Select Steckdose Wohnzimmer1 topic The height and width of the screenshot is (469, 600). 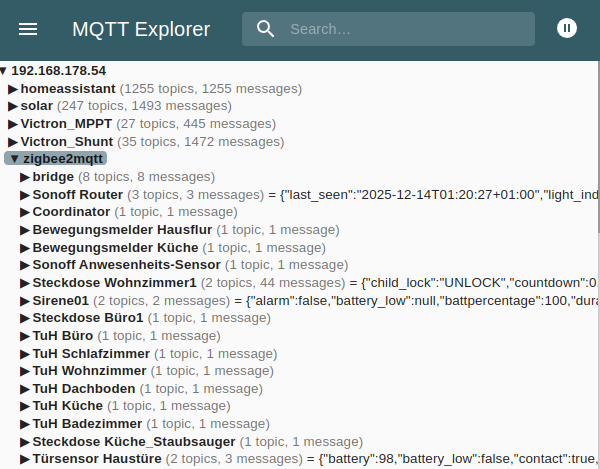click(114, 283)
